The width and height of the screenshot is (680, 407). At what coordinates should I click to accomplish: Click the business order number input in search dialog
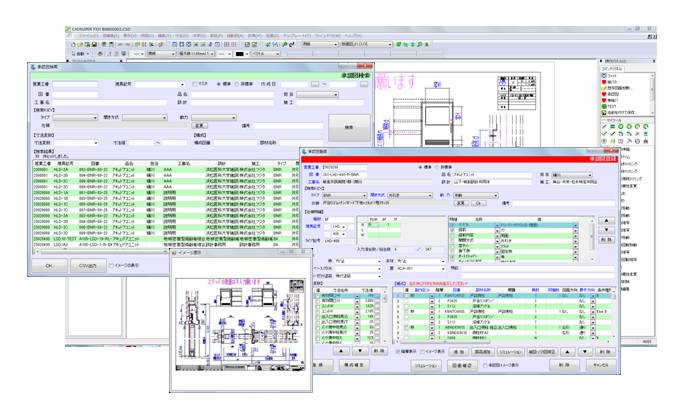coord(75,84)
